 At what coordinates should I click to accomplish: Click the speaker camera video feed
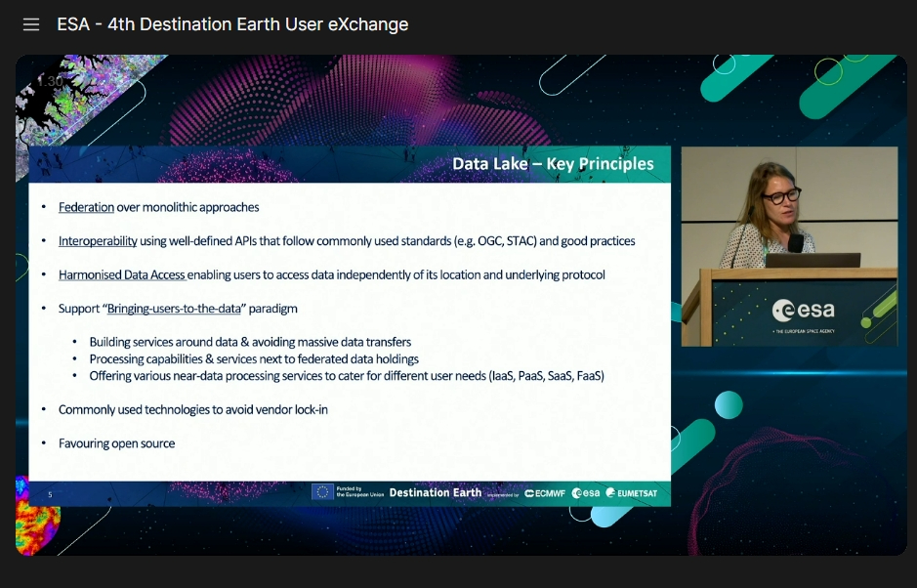click(x=788, y=246)
